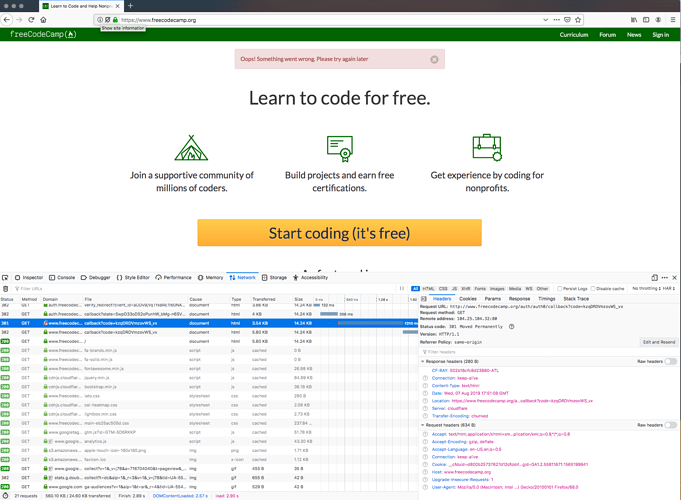Collapse the Response headers section

click(x=422, y=361)
